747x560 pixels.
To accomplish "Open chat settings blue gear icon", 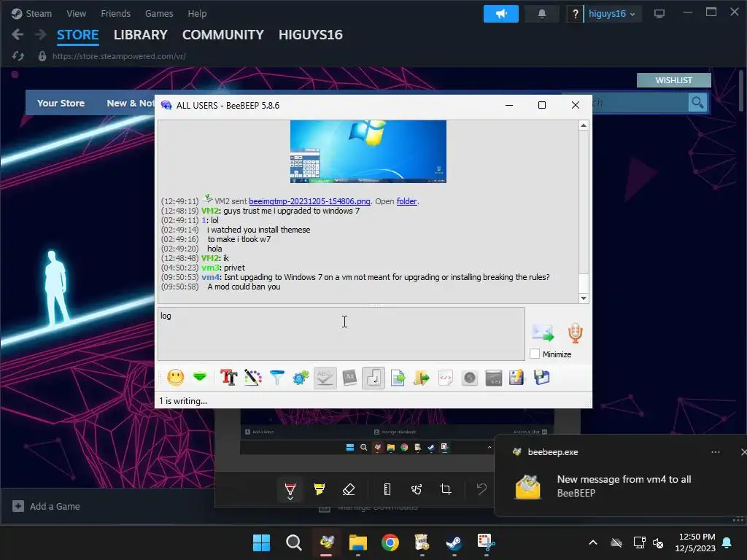I will tap(301, 378).
